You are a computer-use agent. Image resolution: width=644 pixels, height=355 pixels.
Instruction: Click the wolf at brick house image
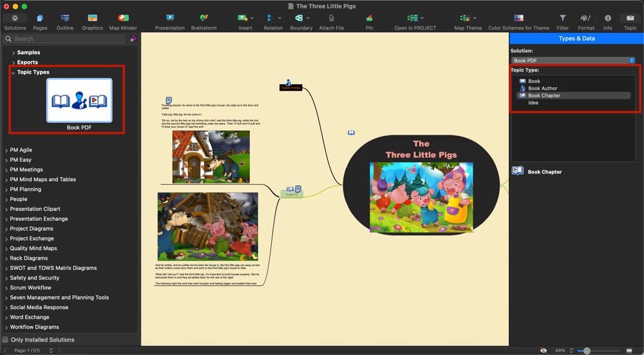pos(211,157)
